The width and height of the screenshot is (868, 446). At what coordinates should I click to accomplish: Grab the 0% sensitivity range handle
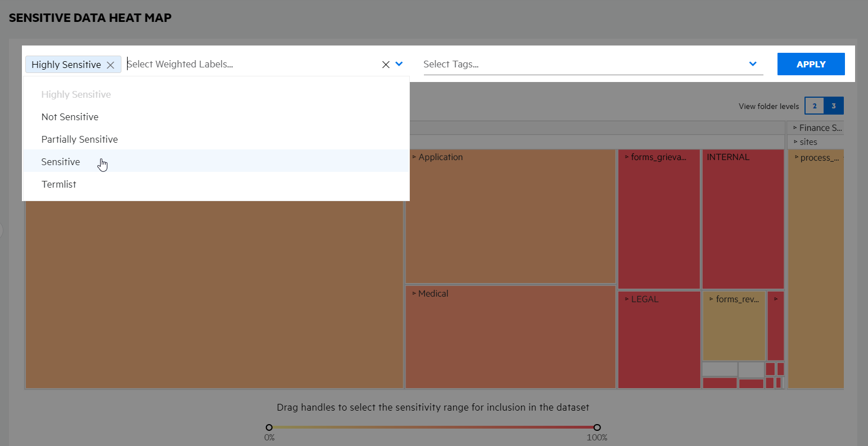pos(269,427)
